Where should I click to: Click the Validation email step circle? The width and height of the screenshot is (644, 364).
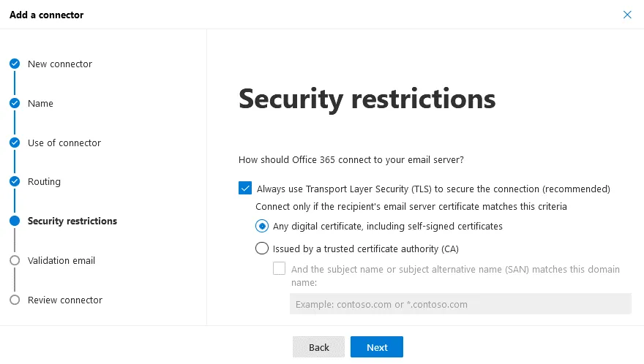pos(15,260)
